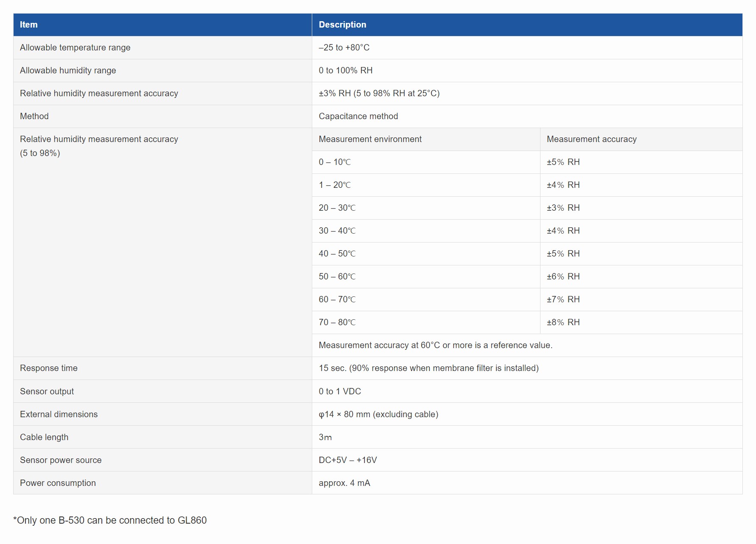
Task: Click the "3m" cable length value
Action: click(325, 437)
